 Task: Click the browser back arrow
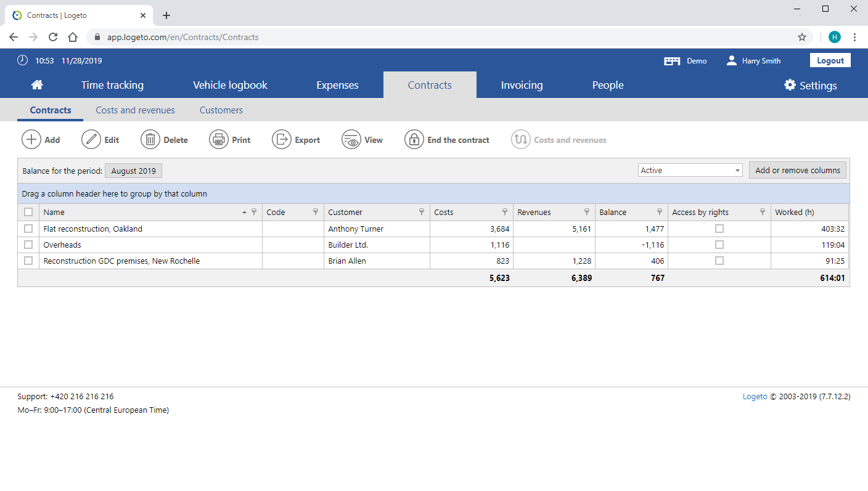[x=14, y=37]
